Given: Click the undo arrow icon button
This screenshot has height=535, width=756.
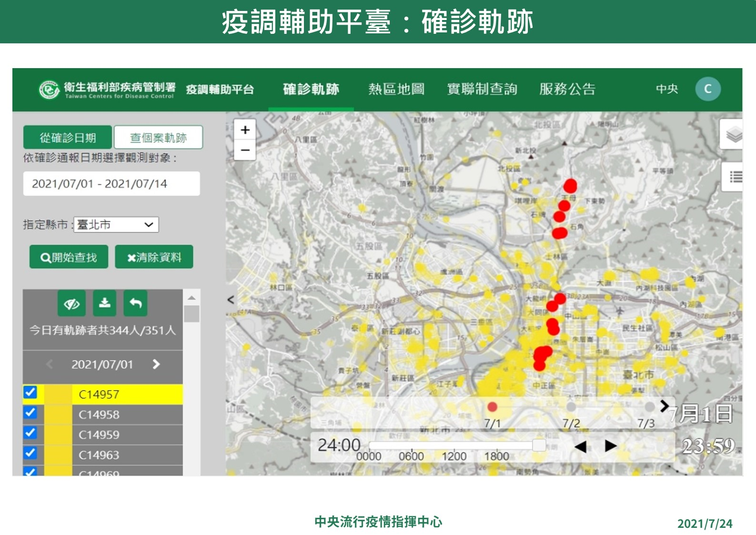Looking at the screenshot, I should coord(136,303).
